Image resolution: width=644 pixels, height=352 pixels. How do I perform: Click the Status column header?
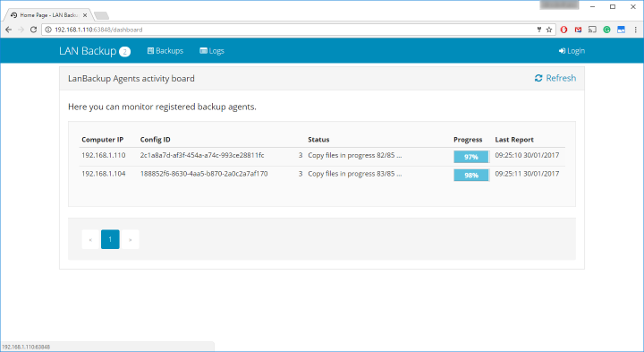[x=318, y=140]
